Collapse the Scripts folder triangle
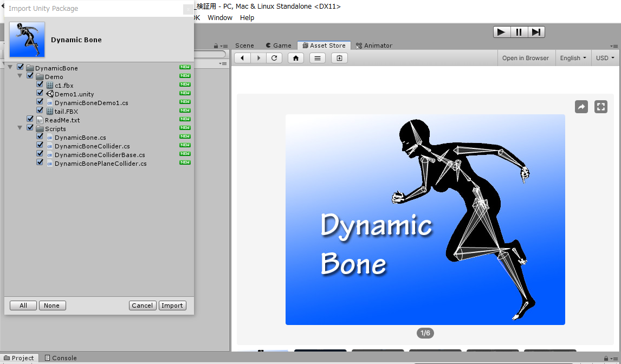 tap(20, 128)
